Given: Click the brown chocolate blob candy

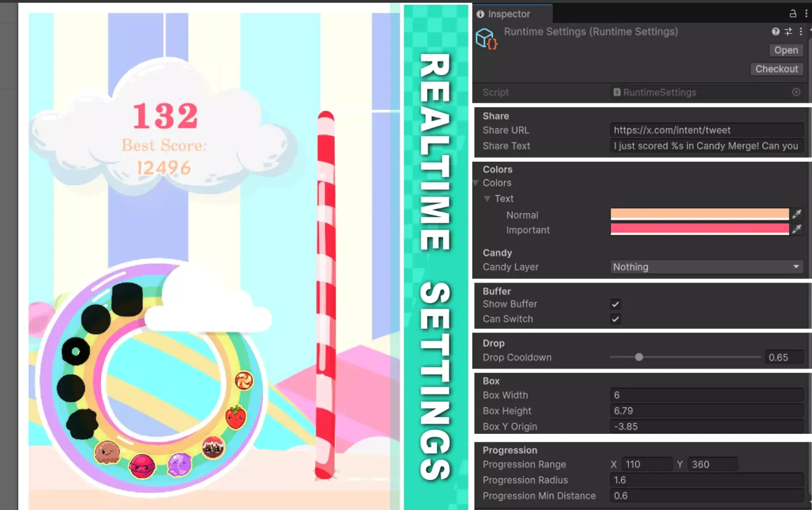Looking at the screenshot, I should coord(107,452).
